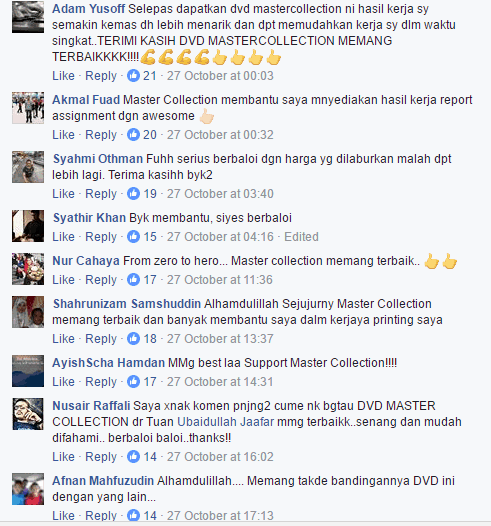Reply to AyishScha Hamdan's comment
Screen dimensions: 491x526
click(101, 382)
